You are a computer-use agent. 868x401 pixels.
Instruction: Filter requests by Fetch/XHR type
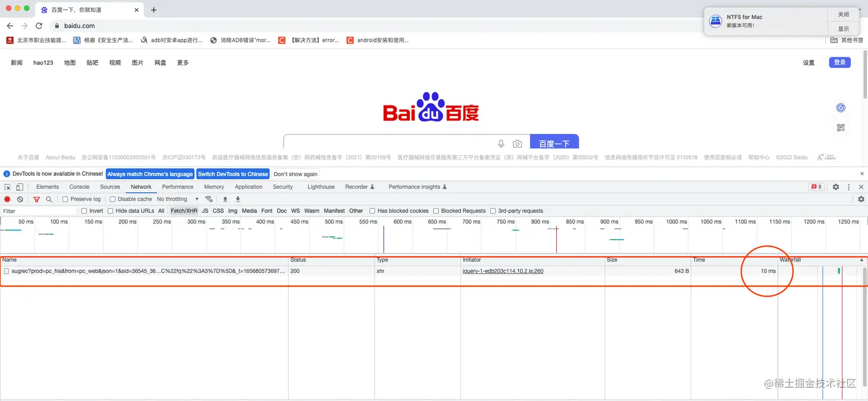(x=184, y=211)
